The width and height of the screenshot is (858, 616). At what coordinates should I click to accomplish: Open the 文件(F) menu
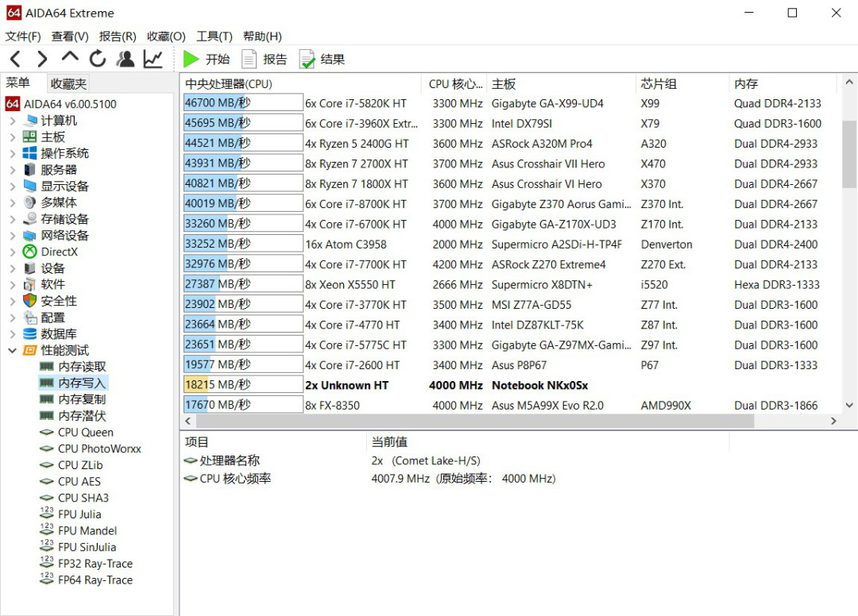pyautogui.click(x=23, y=37)
